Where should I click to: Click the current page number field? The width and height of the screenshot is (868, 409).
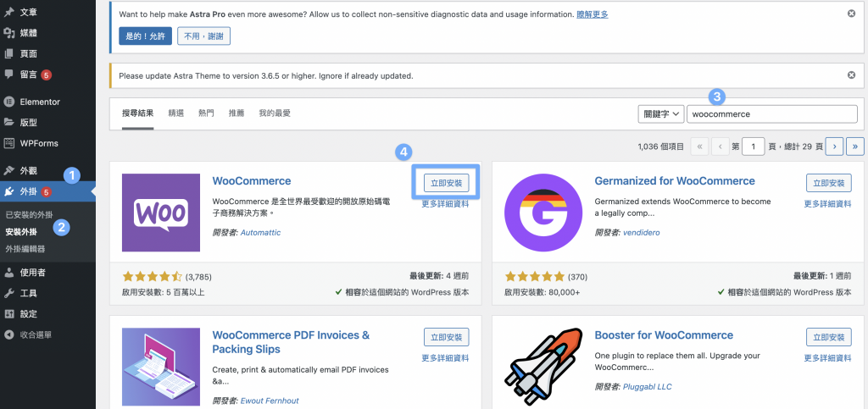pos(753,146)
